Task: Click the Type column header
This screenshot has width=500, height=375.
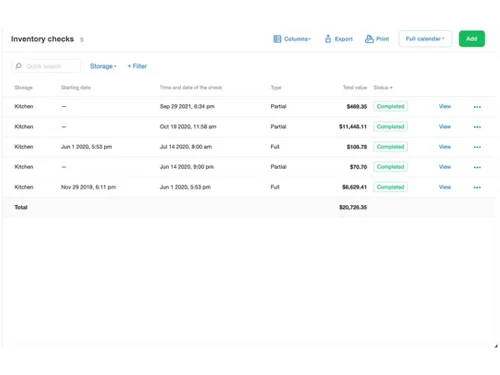Action: click(276, 88)
